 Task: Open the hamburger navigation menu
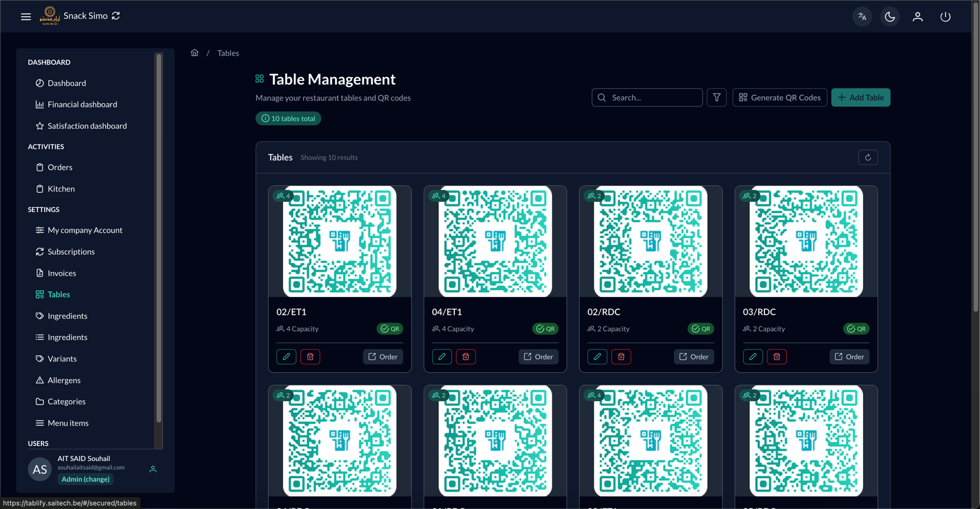coord(26,16)
